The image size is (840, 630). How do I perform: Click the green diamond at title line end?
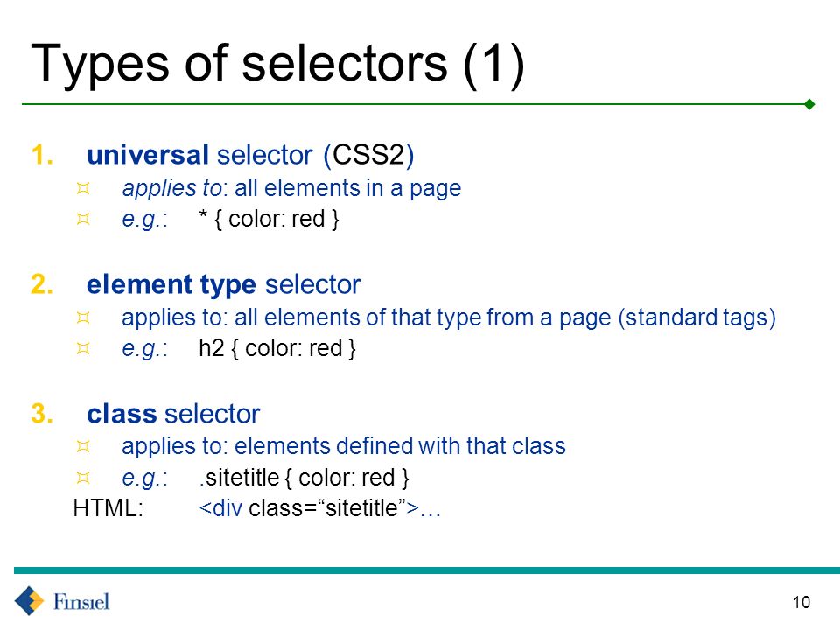point(809,104)
